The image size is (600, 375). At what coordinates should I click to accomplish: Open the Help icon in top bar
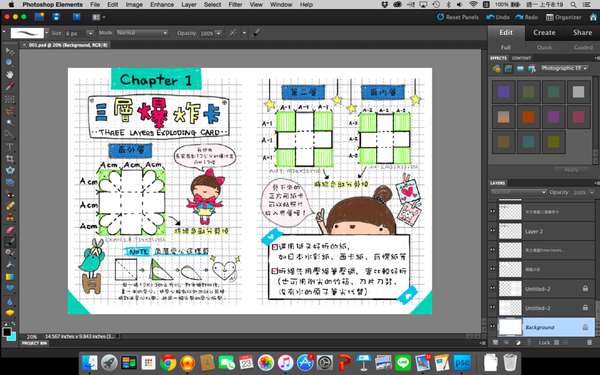tap(77, 17)
